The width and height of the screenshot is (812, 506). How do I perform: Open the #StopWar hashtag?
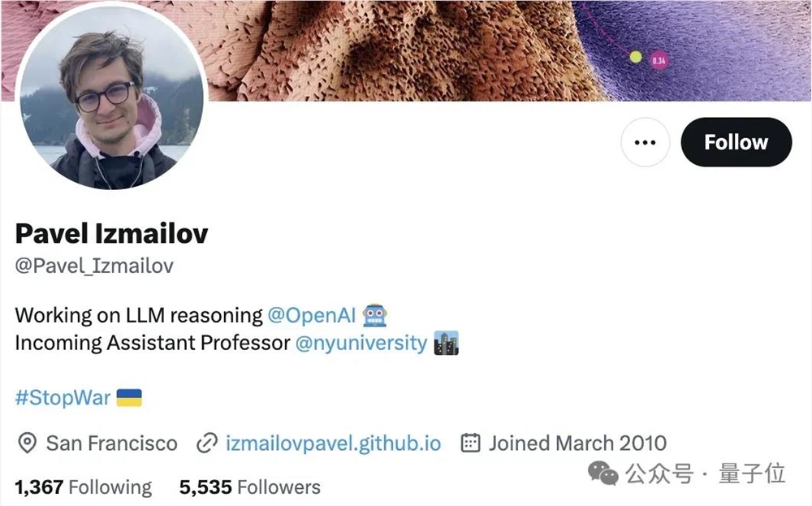click(63, 397)
